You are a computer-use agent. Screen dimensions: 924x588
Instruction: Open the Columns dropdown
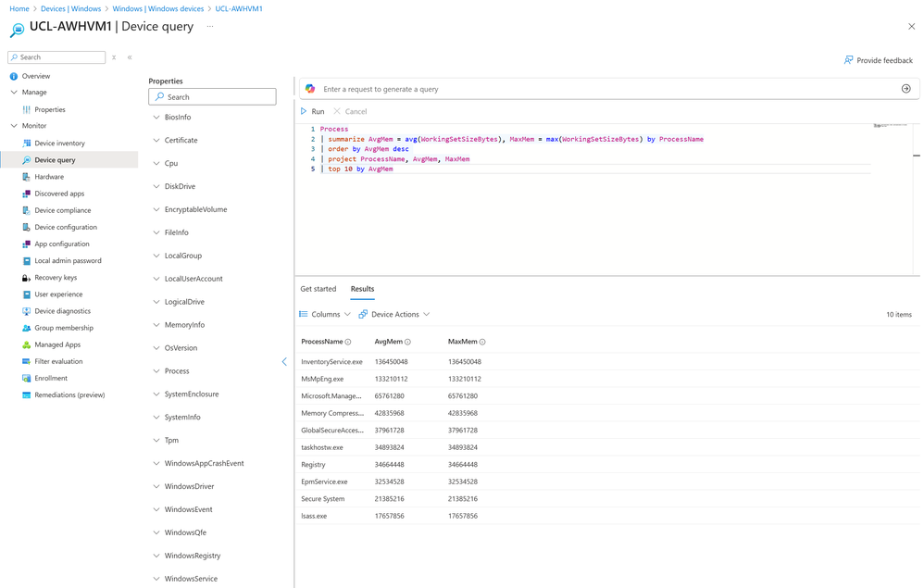click(x=325, y=314)
